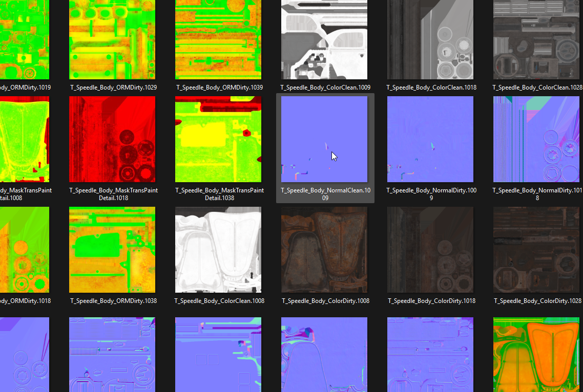Screen dimensions: 583x392
Task: Select the T_Speedle_Body_ORMDirty.1038 thumbnail image
Action: [112, 250]
